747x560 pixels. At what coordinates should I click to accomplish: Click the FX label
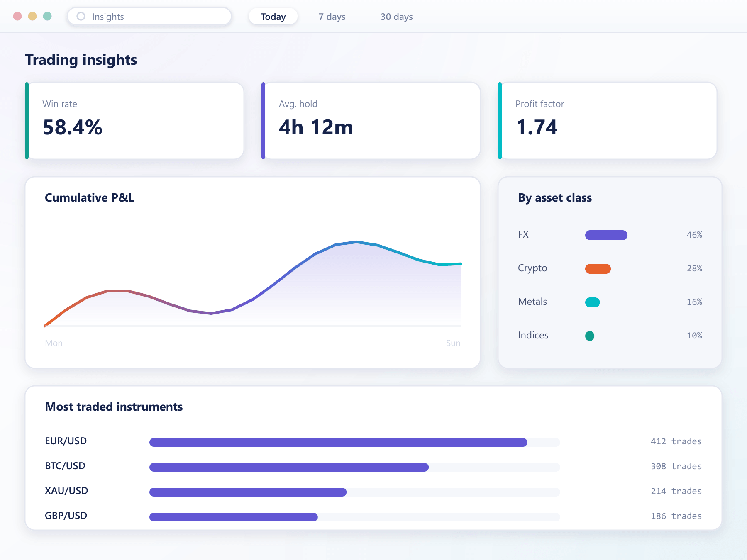[523, 235]
